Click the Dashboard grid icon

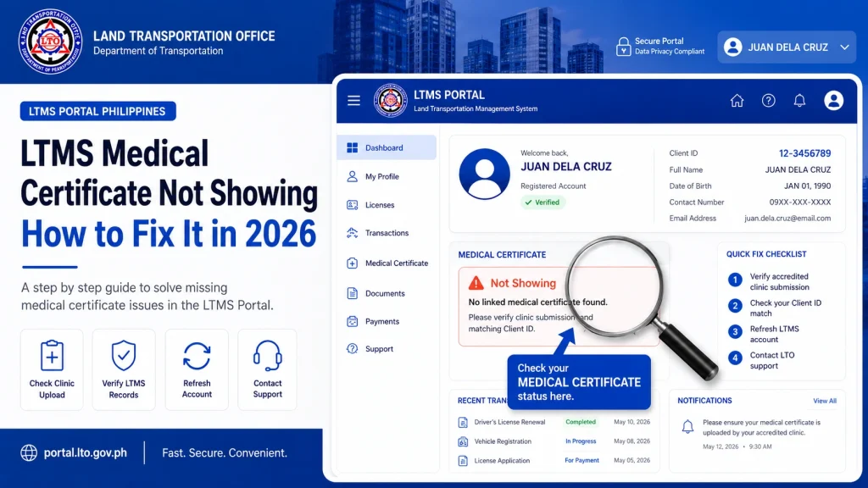pyautogui.click(x=352, y=147)
